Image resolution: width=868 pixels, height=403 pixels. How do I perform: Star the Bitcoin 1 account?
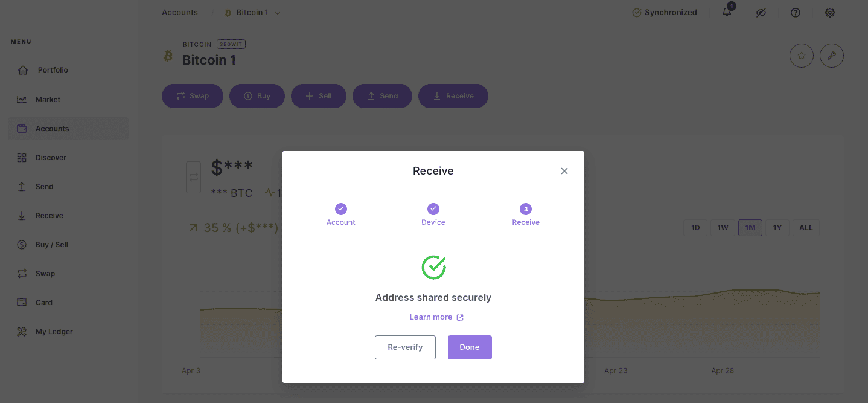click(x=802, y=56)
